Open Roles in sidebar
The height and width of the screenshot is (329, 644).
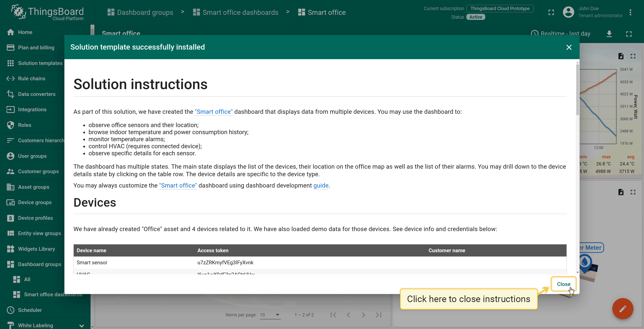(45, 125)
